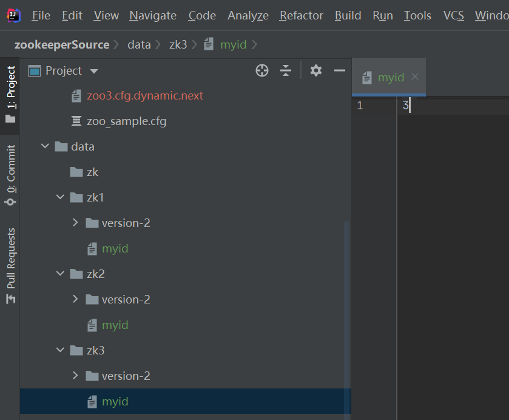Click line number 1 in editor gutter

[360, 105]
